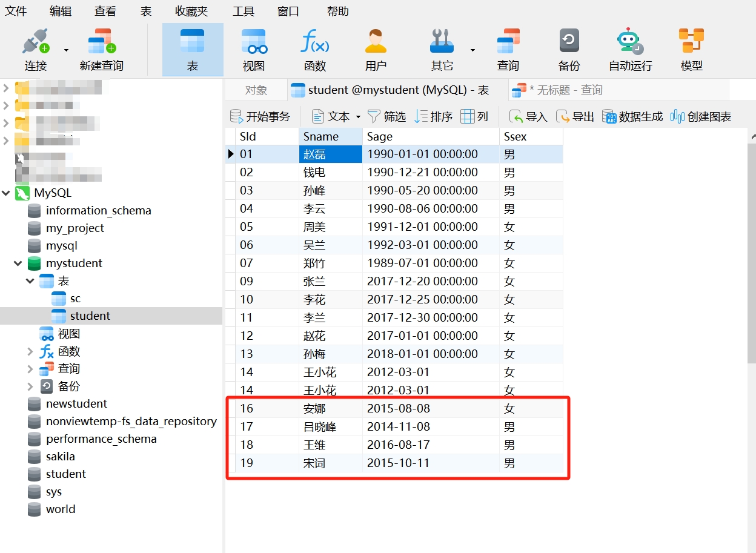Click the 连接 (Connection) icon
Viewport: 756px width, 553px height.
pyautogui.click(x=35, y=48)
